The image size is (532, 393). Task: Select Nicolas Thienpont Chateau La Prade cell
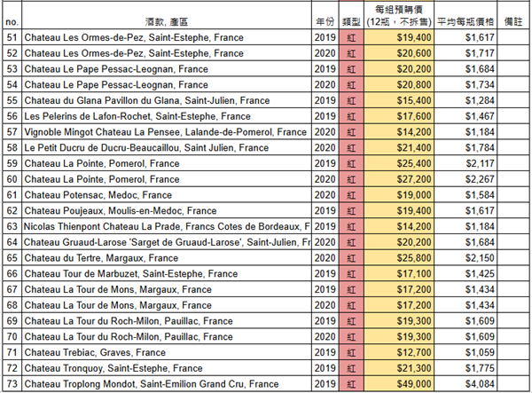(167, 226)
